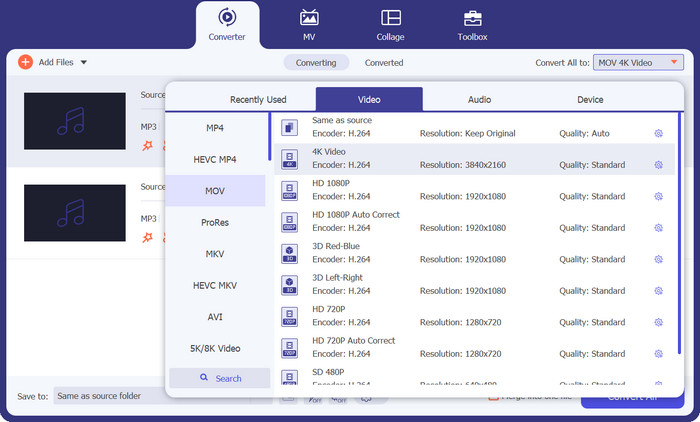The image size is (700, 422).
Task: Show the Converted list
Action: point(384,63)
